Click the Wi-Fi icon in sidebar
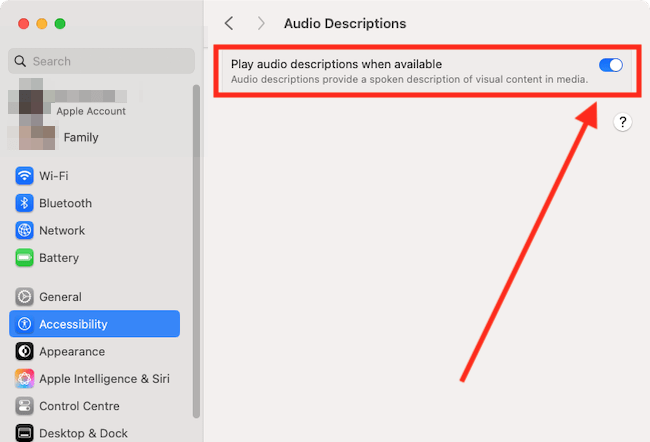The width and height of the screenshot is (650, 442). (x=25, y=176)
